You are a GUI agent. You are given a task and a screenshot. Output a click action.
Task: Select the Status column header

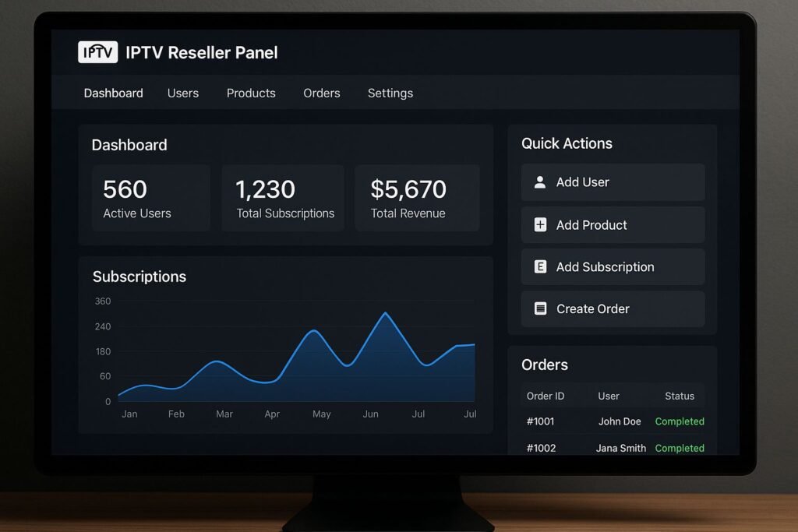click(x=679, y=396)
